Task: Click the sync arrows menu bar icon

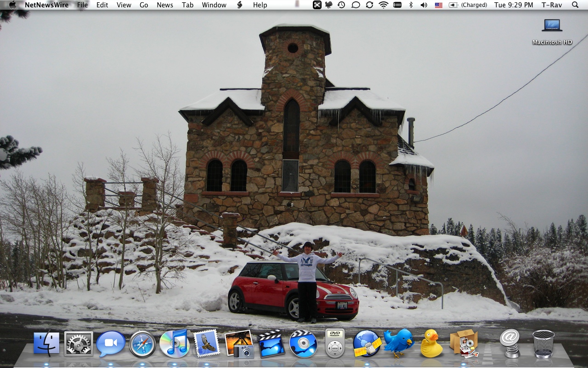Action: [369, 5]
